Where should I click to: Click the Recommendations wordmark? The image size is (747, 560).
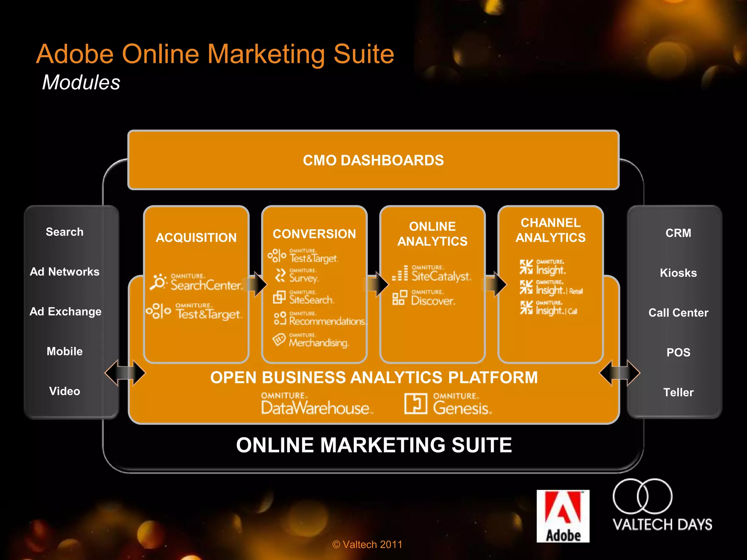point(328,319)
